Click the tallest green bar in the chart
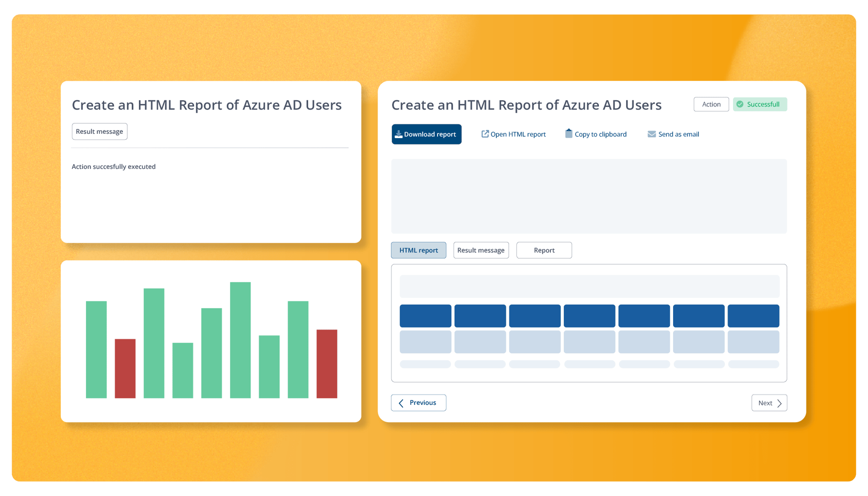This screenshot has height=496, width=868. click(240, 340)
